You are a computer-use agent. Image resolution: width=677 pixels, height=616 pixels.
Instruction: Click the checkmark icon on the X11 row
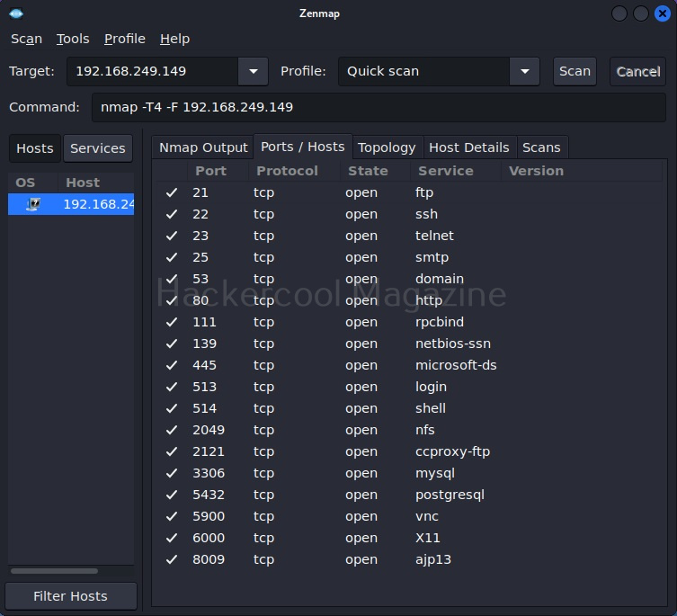(x=172, y=538)
